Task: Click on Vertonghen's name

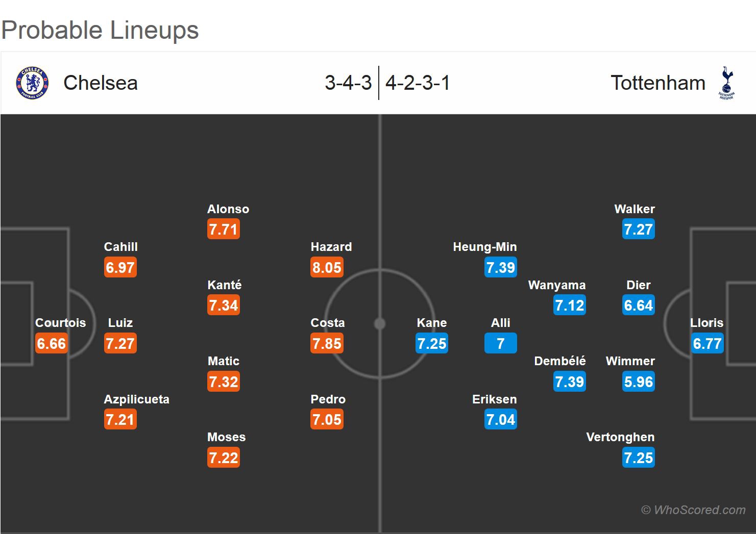Action: [x=620, y=437]
